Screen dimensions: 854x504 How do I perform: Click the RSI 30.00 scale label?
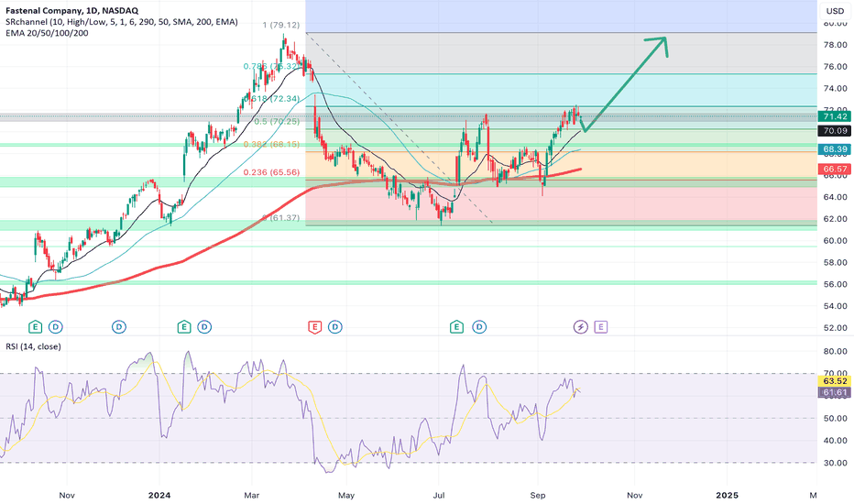[835, 463]
